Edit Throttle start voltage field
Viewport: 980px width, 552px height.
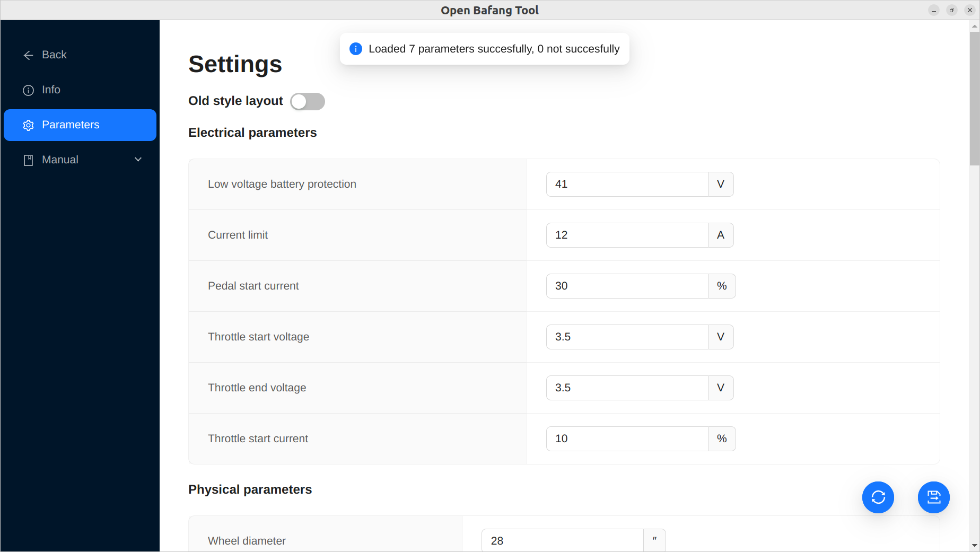point(627,337)
